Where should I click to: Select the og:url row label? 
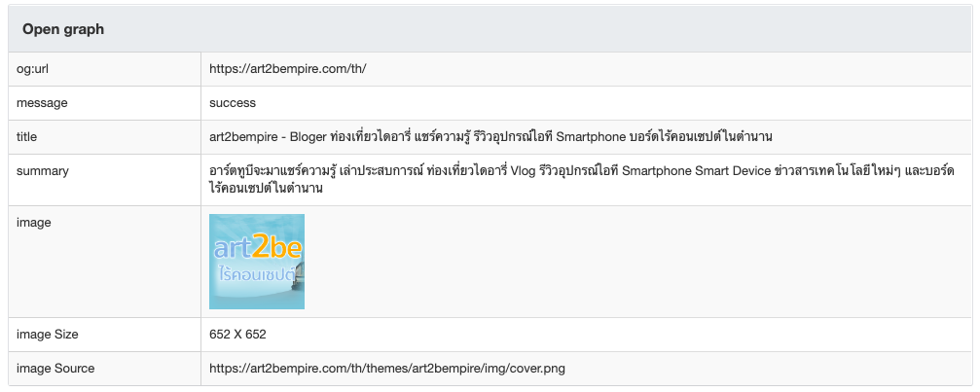[x=36, y=68]
